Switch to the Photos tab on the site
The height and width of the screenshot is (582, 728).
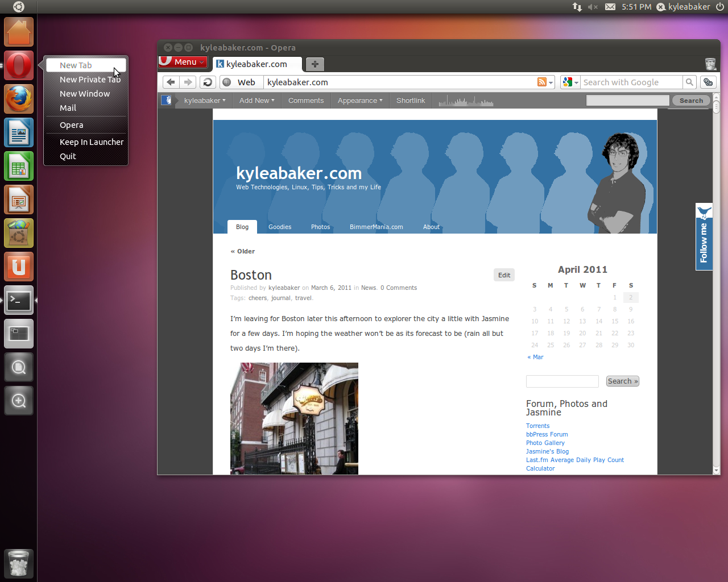[320, 227]
